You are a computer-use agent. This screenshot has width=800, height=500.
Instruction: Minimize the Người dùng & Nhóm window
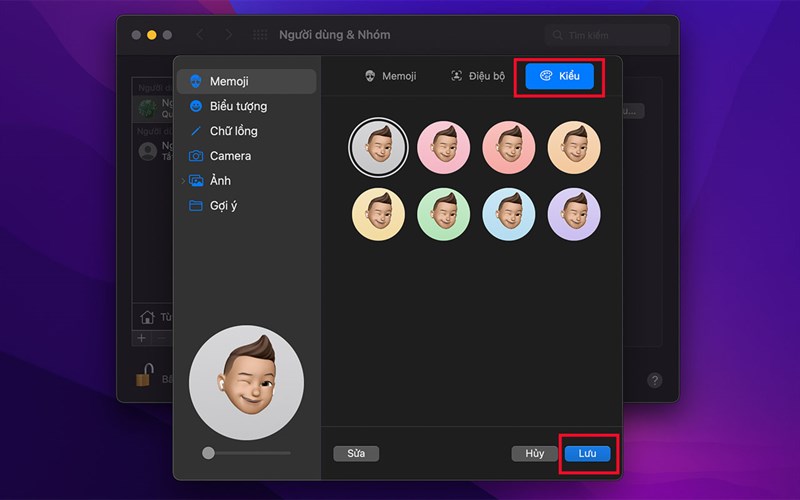[152, 35]
